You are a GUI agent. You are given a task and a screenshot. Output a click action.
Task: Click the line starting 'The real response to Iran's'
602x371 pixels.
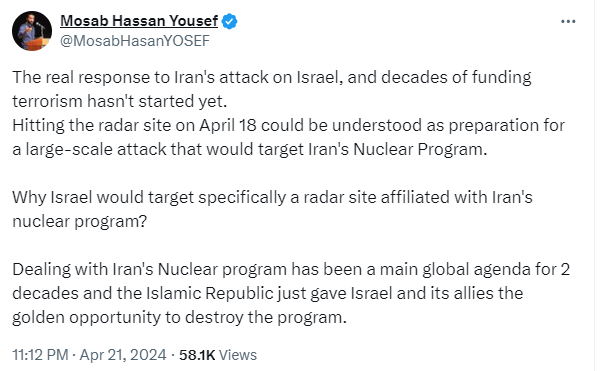coord(272,77)
